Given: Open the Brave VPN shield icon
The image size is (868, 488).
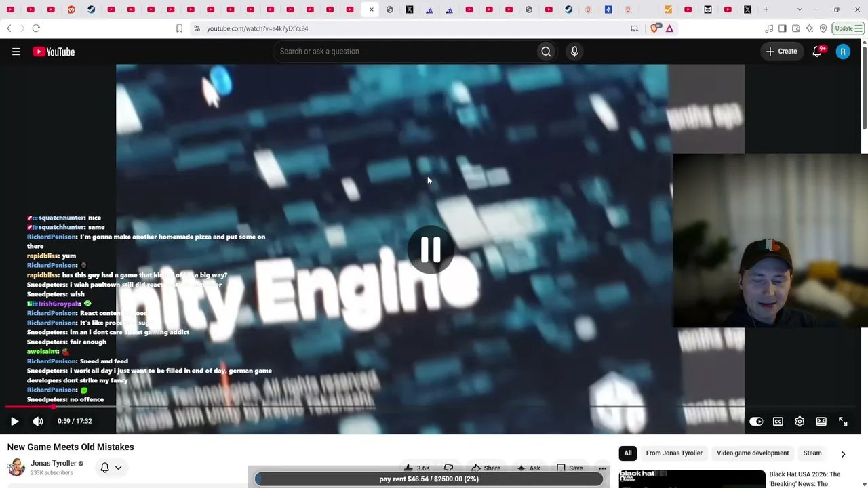Looking at the screenshot, I should [x=823, y=28].
